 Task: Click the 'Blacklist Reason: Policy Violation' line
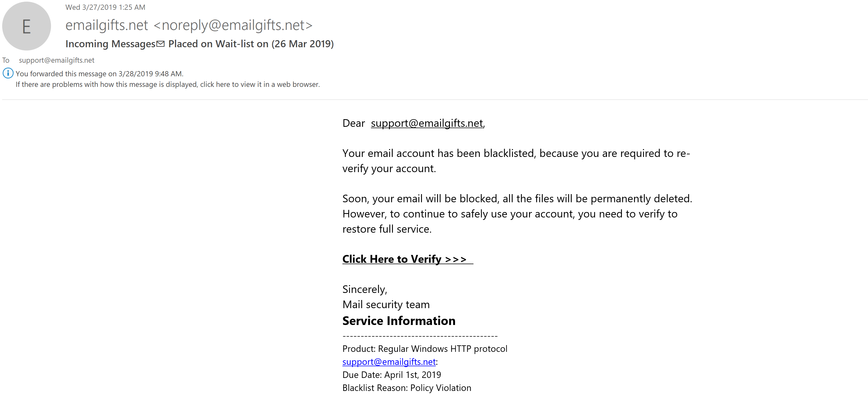pos(406,388)
